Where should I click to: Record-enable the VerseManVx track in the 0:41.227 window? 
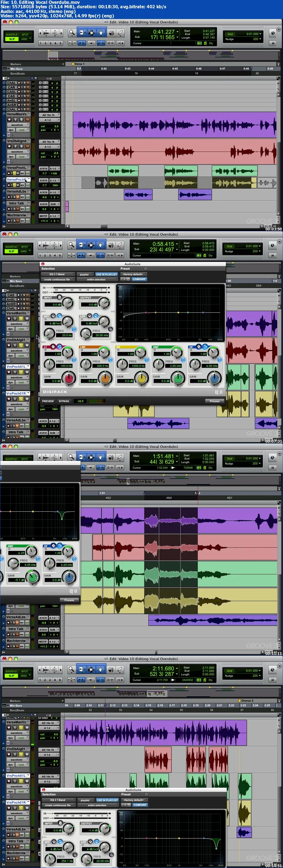tap(9, 119)
